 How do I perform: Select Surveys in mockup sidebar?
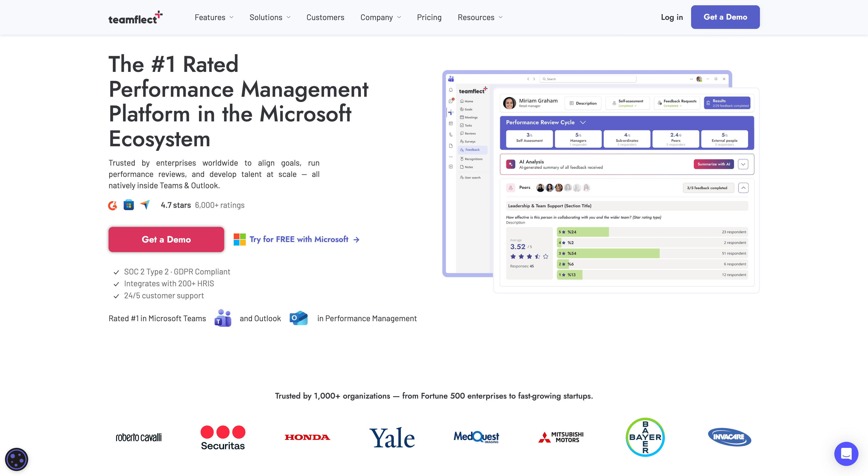pyautogui.click(x=468, y=141)
